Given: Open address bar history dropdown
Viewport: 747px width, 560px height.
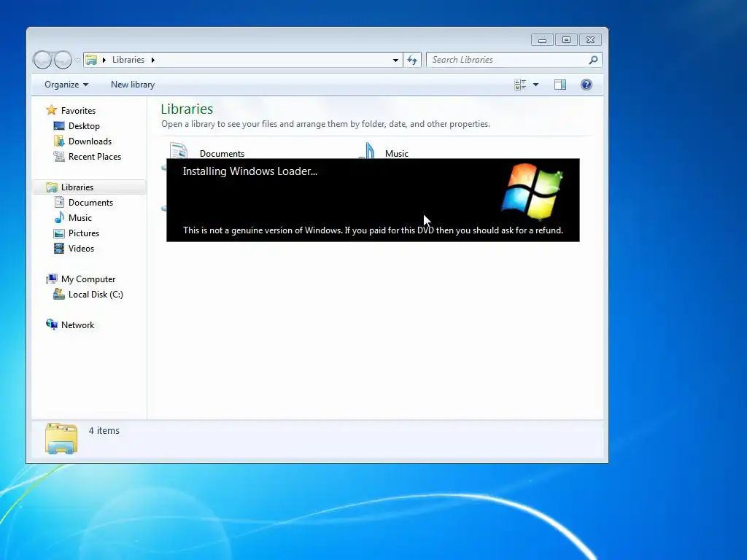Looking at the screenshot, I should (x=395, y=60).
